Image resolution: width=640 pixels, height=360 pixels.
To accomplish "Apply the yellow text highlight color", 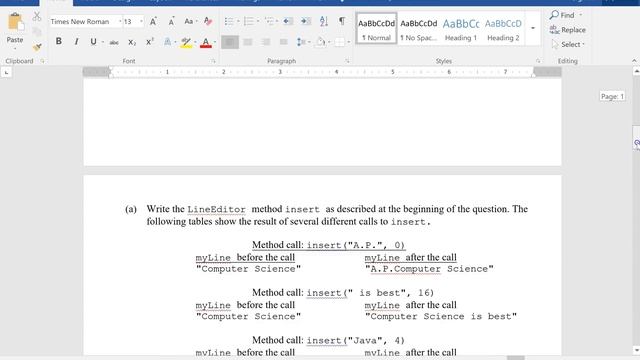I will tap(186, 42).
